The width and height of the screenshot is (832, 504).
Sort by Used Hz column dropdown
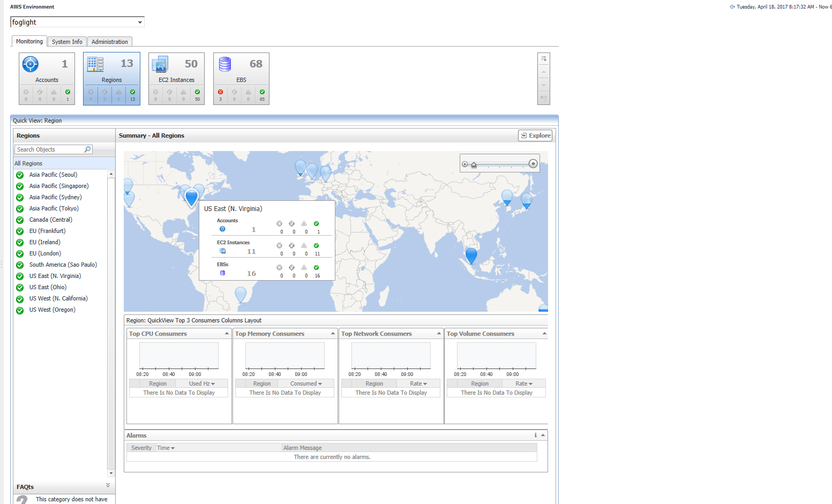tap(202, 383)
